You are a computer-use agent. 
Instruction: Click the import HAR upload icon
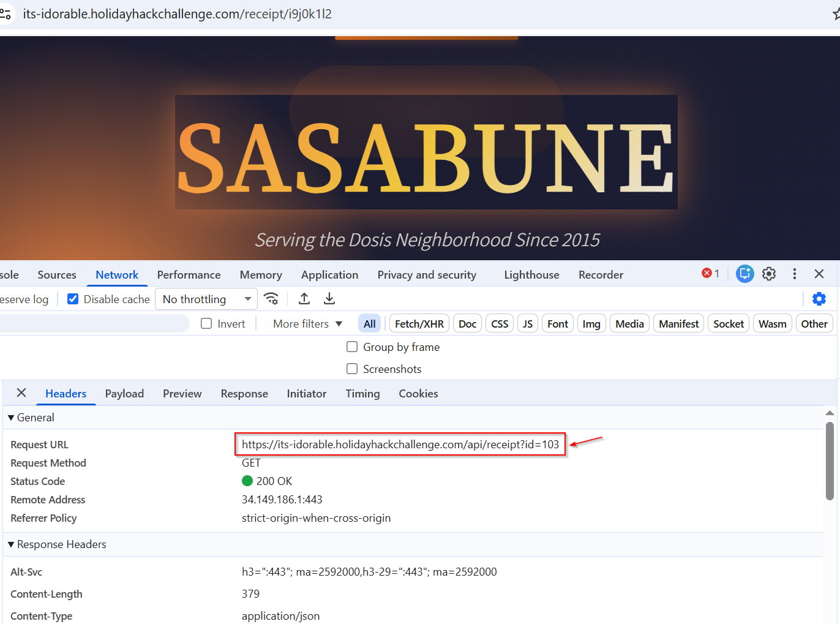pos(304,299)
